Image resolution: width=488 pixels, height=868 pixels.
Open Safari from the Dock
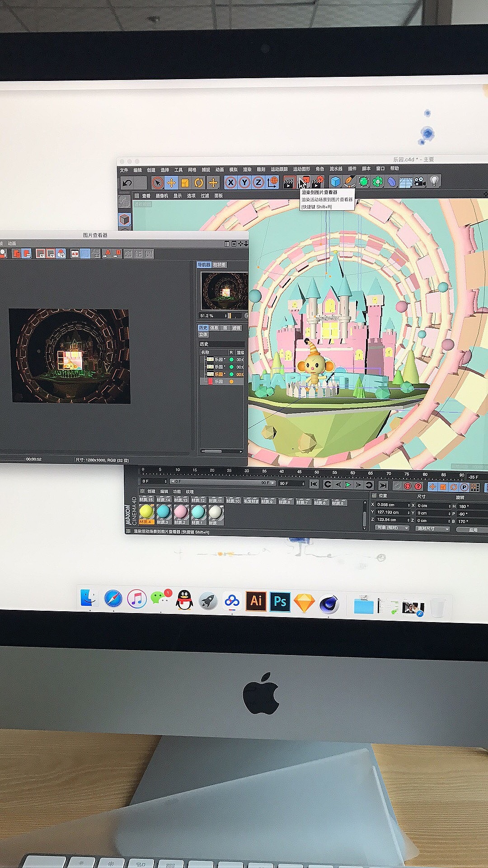(113, 599)
